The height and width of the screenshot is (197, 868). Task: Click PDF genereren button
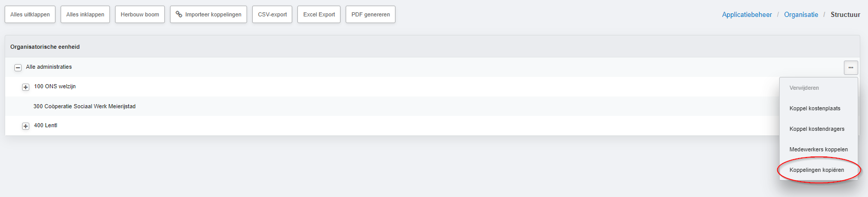click(370, 14)
